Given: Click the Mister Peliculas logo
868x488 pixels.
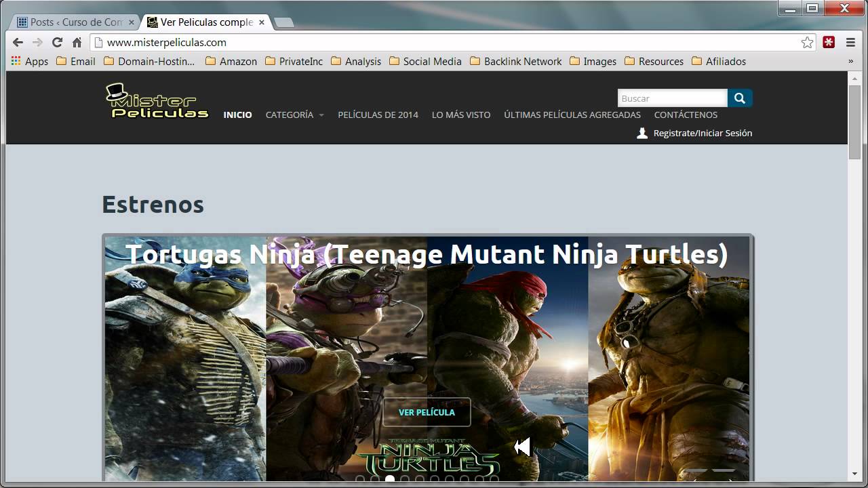Looking at the screenshot, I should pyautogui.click(x=157, y=101).
